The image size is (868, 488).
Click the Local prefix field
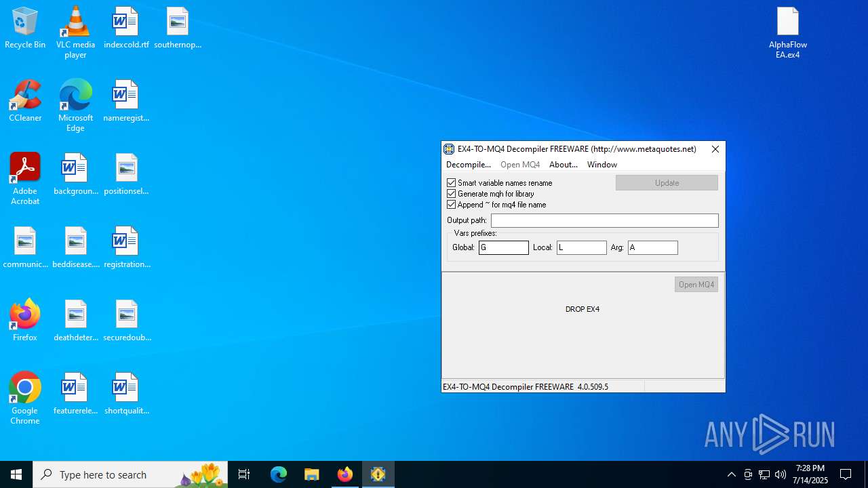tap(582, 248)
